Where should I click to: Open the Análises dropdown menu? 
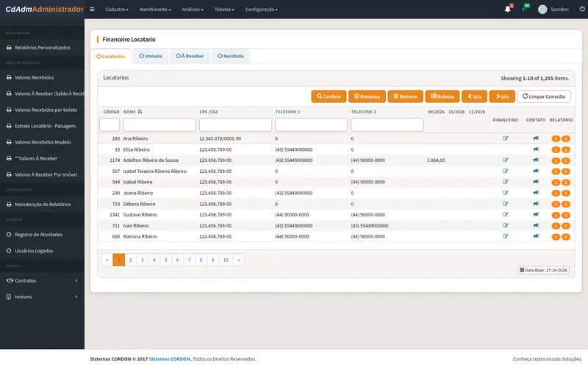(193, 10)
